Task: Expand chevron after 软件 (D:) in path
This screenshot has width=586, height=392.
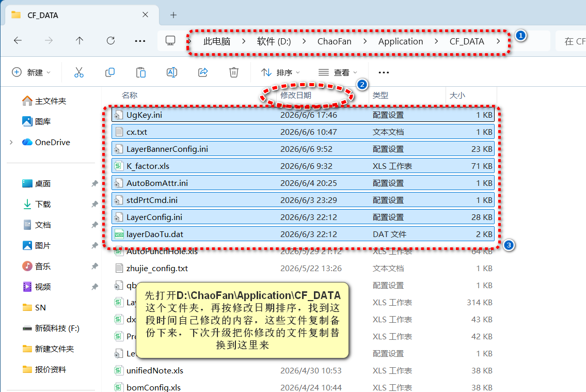Action: tap(304, 41)
